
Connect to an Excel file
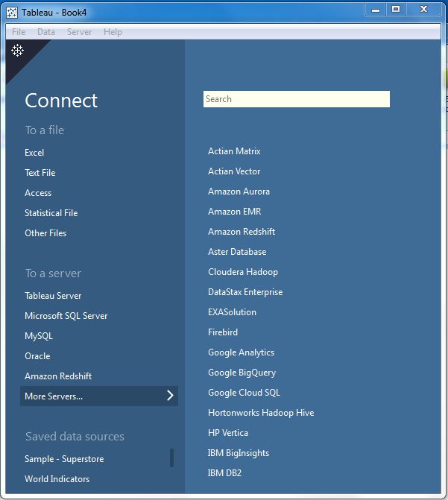(34, 153)
